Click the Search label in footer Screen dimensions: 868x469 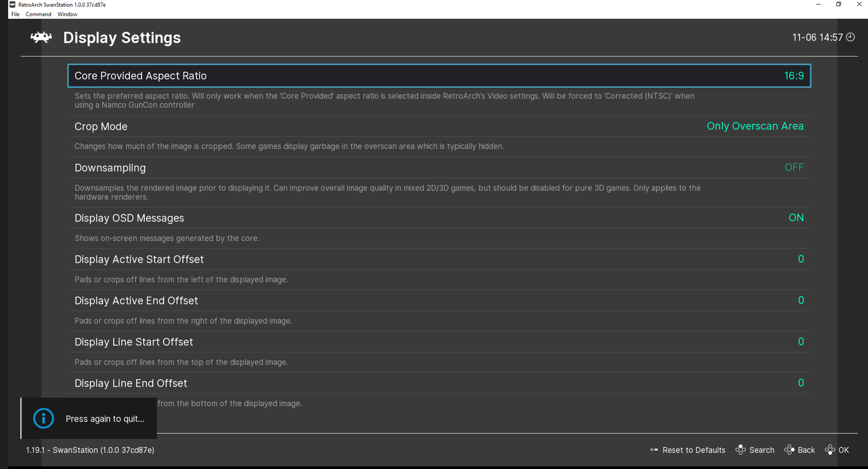[762, 450]
